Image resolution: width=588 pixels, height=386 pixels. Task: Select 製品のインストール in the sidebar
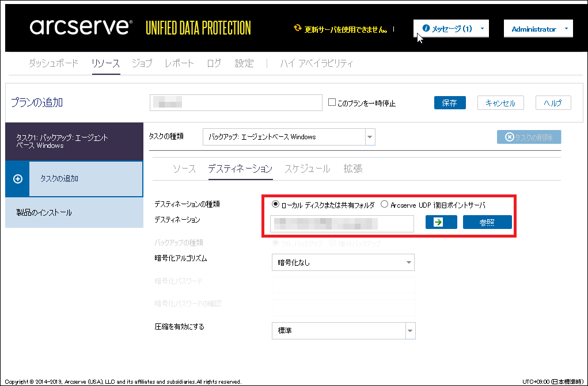click(x=74, y=212)
